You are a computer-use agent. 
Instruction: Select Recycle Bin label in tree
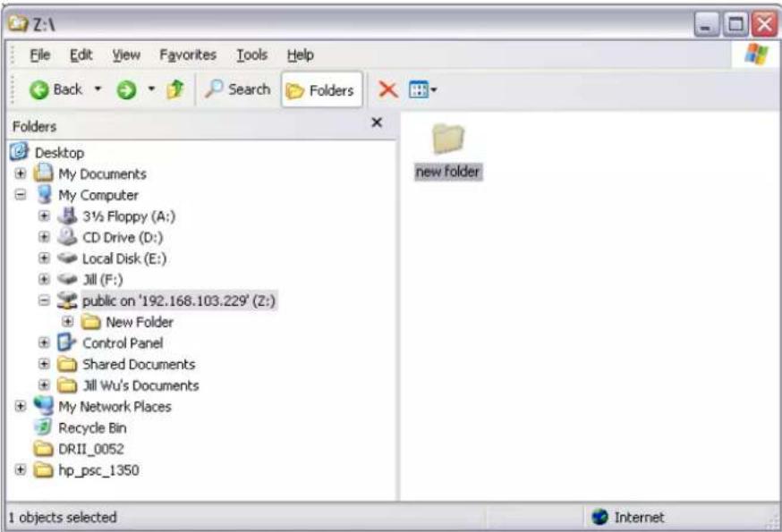[x=92, y=427]
